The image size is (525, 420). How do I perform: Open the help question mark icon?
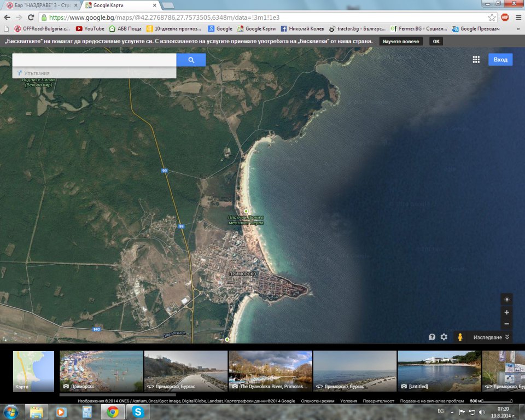[x=432, y=337]
